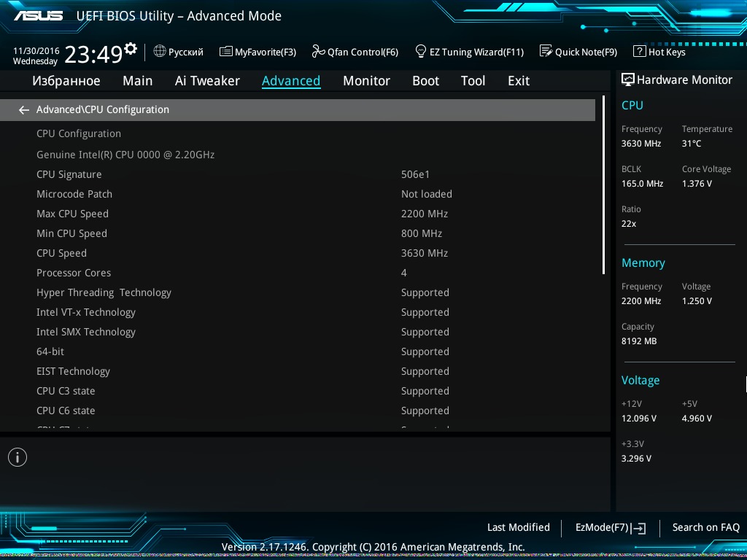The height and width of the screenshot is (560, 747).
Task: Click the MyFavorite list icon
Action: 226,52
